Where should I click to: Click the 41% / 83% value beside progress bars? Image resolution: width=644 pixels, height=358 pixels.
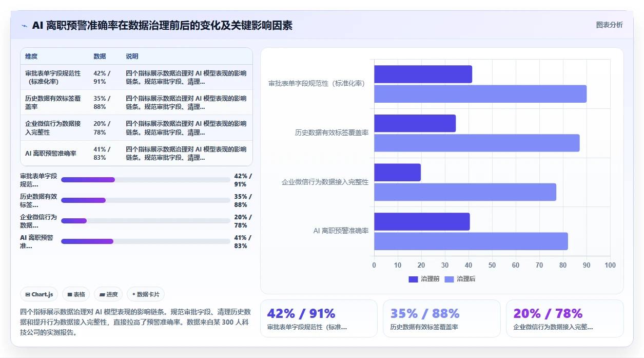243,241
